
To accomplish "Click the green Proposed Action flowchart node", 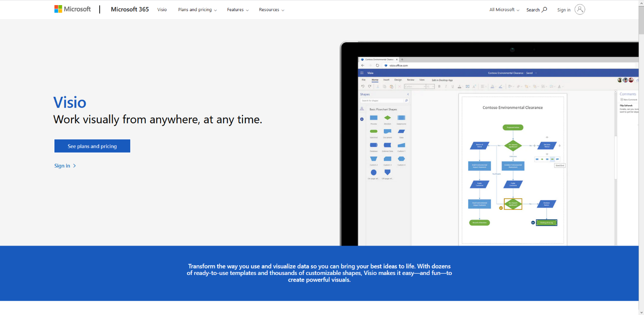I will pos(513,127).
